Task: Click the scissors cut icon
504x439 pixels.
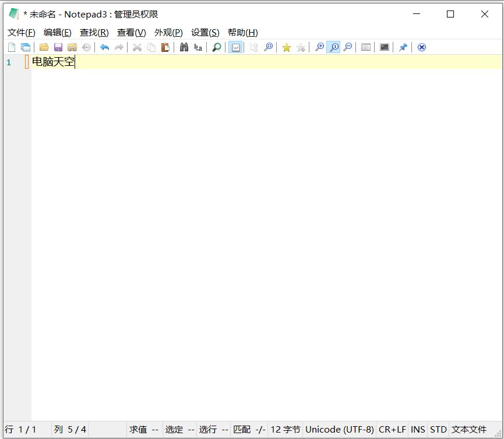Action: [x=138, y=47]
